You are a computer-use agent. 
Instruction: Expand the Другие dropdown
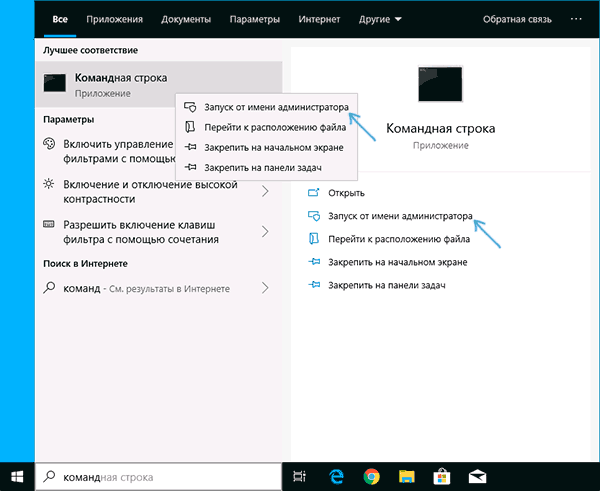pos(380,19)
